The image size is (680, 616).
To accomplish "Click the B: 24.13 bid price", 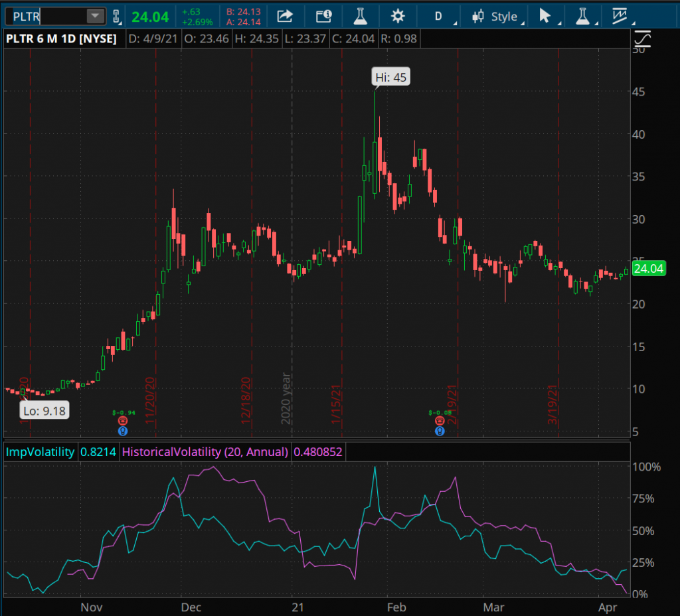I will click(x=243, y=12).
